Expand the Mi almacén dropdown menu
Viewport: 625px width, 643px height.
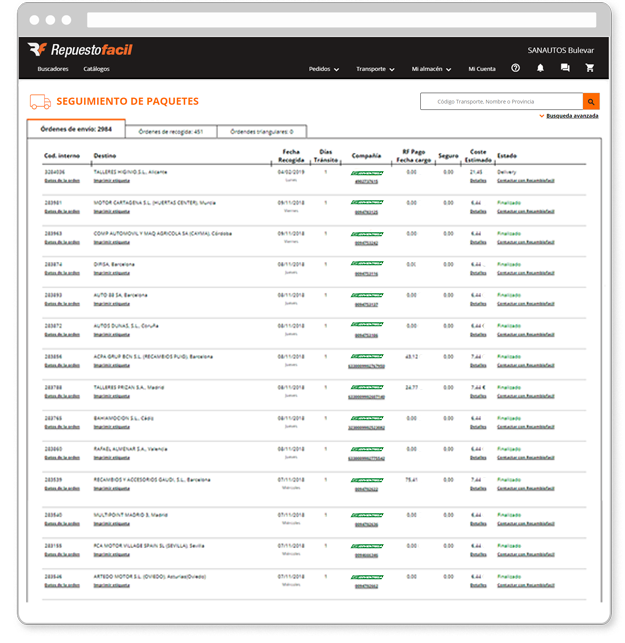point(431,69)
